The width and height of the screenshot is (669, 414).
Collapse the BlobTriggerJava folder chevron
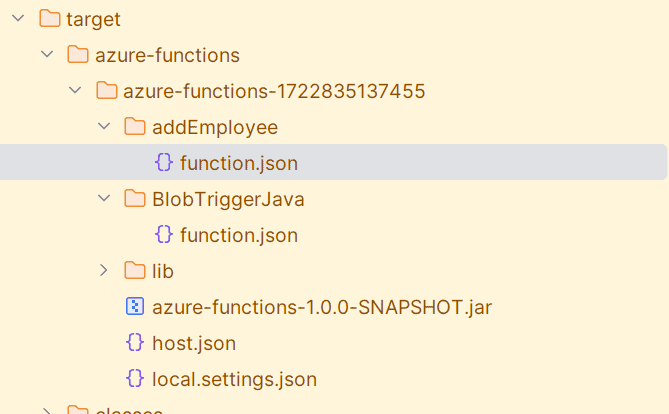(x=104, y=198)
